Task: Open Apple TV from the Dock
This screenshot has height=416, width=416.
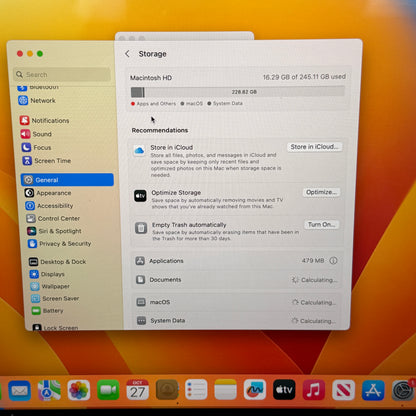Action: 284,390
